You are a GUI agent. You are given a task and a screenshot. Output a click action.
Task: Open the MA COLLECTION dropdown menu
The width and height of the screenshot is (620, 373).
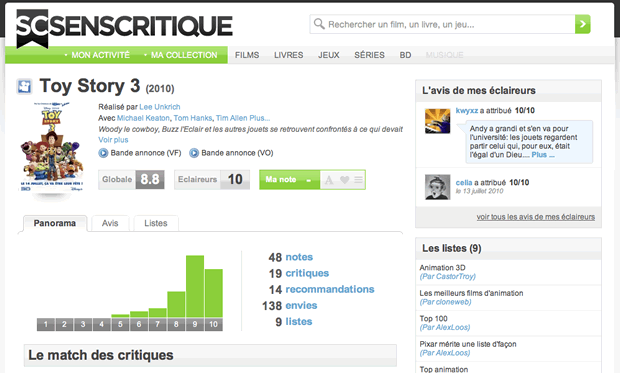point(181,55)
